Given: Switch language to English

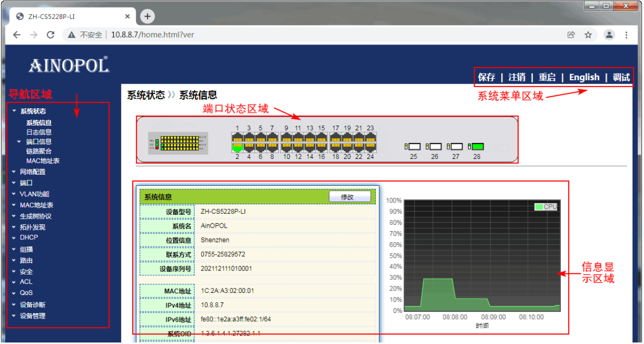Looking at the screenshot, I should coord(584,77).
